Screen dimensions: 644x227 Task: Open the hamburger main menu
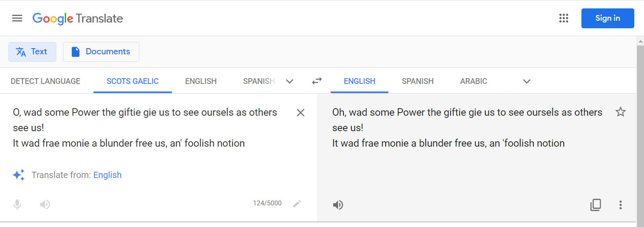coord(17,18)
